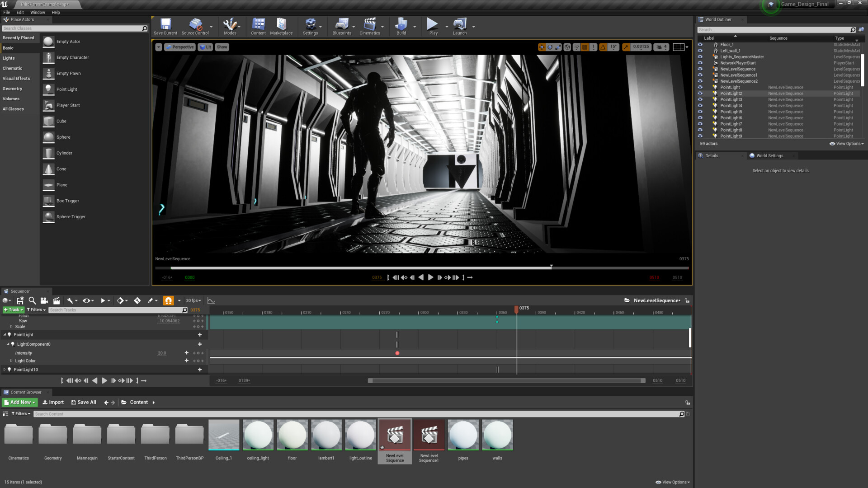Toggle the Sequencer snapping magnet icon

click(x=168, y=300)
